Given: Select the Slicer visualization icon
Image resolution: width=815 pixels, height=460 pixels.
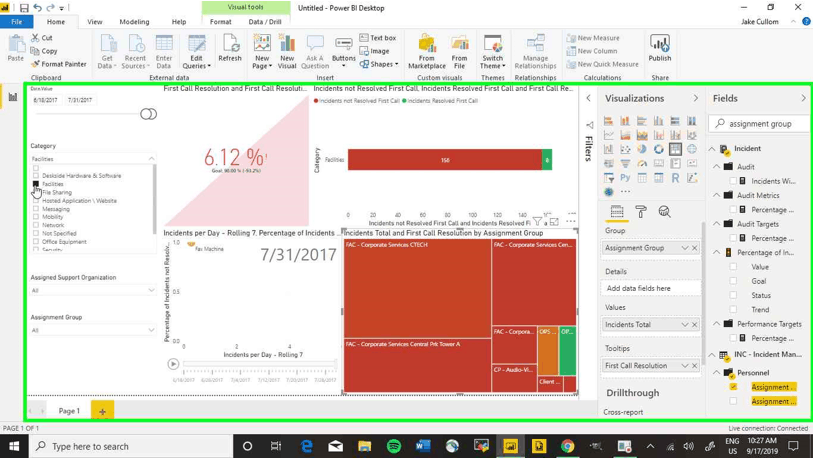Looking at the screenshot, I should pos(609,178).
